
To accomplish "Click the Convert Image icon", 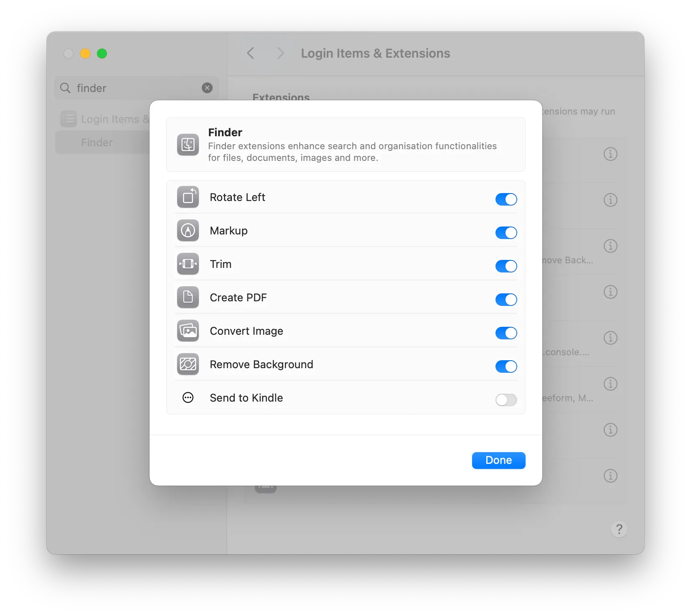I will tap(188, 331).
